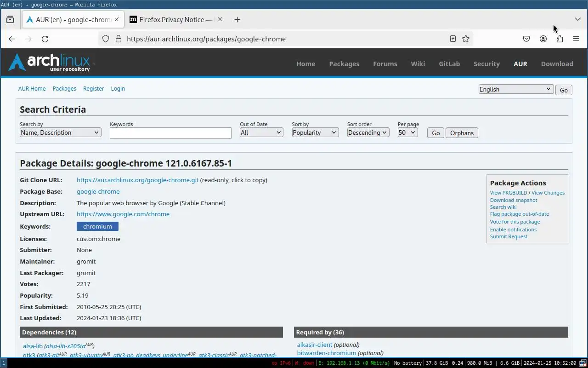Click the chromium keyword tag
Image resolution: width=588 pixels, height=368 pixels.
[97, 226]
